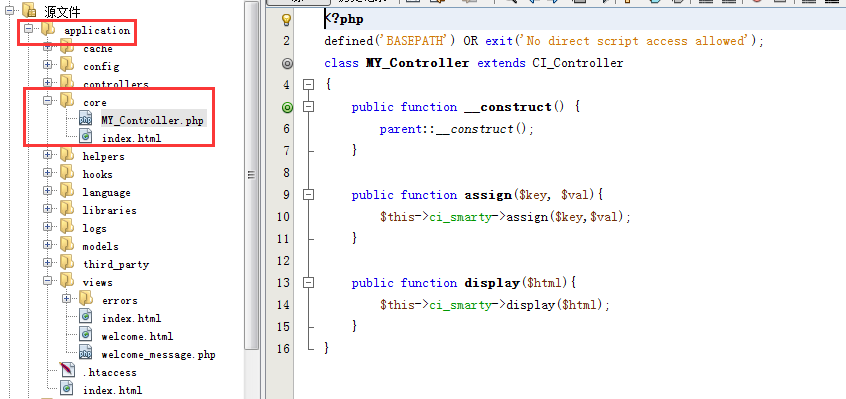This screenshot has height=399, width=846.
Task: Expand the helpers folder node
Action: pyautogui.click(x=47, y=155)
